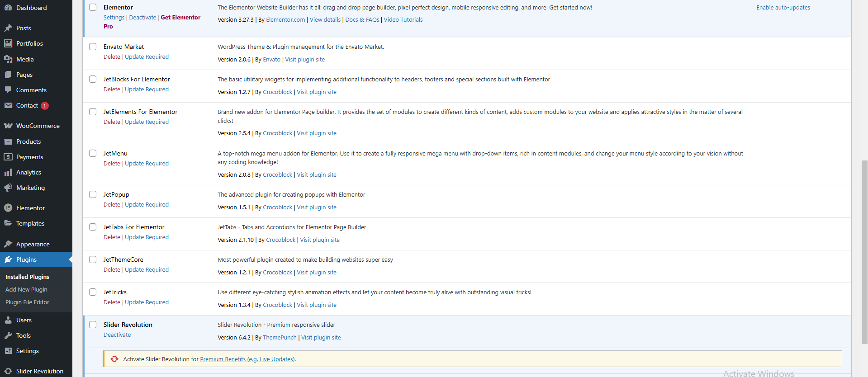Open Installed Plugins submenu item
This screenshot has height=377, width=868.
click(x=27, y=277)
